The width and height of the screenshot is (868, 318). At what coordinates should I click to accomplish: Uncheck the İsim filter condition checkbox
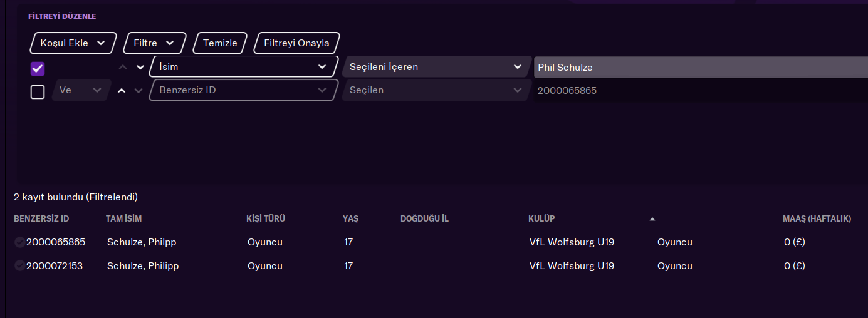tap(38, 68)
